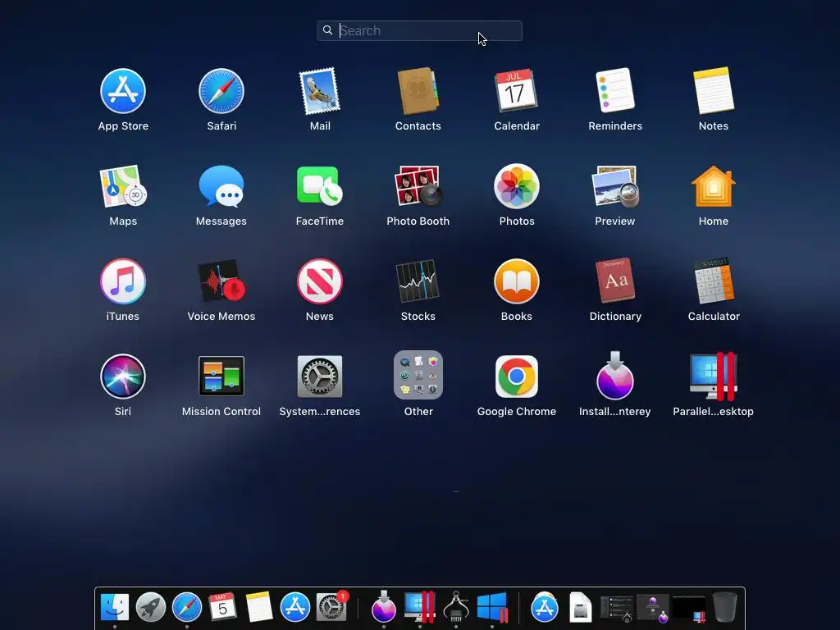The image size is (840, 630).
Task: Click the Finder icon in Dock
Action: pyautogui.click(x=115, y=608)
